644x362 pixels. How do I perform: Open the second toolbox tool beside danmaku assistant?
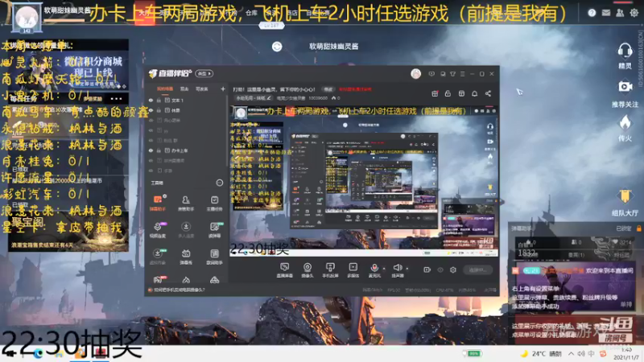click(186, 203)
